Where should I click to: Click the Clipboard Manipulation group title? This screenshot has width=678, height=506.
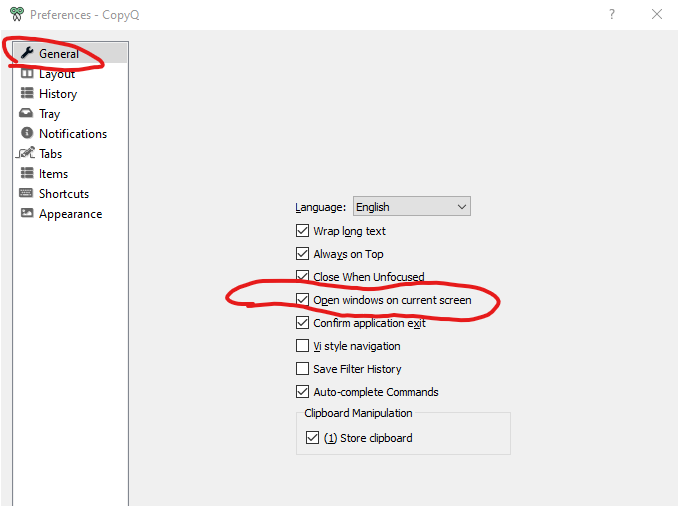(358, 413)
